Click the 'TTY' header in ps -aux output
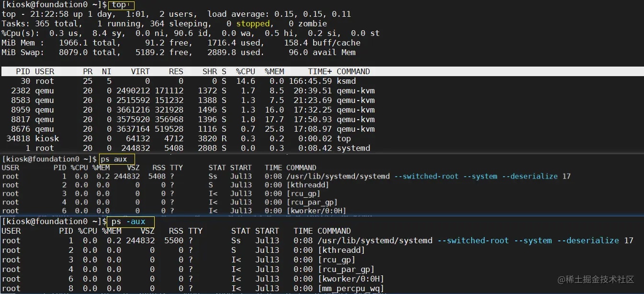The image size is (644, 294). coord(195,231)
